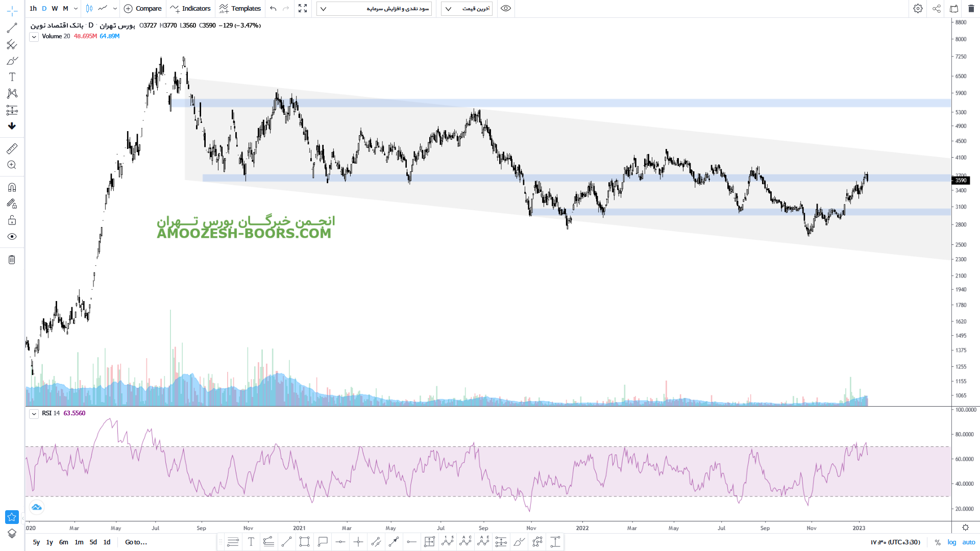
Task: Select the 6m time range
Action: point(63,542)
